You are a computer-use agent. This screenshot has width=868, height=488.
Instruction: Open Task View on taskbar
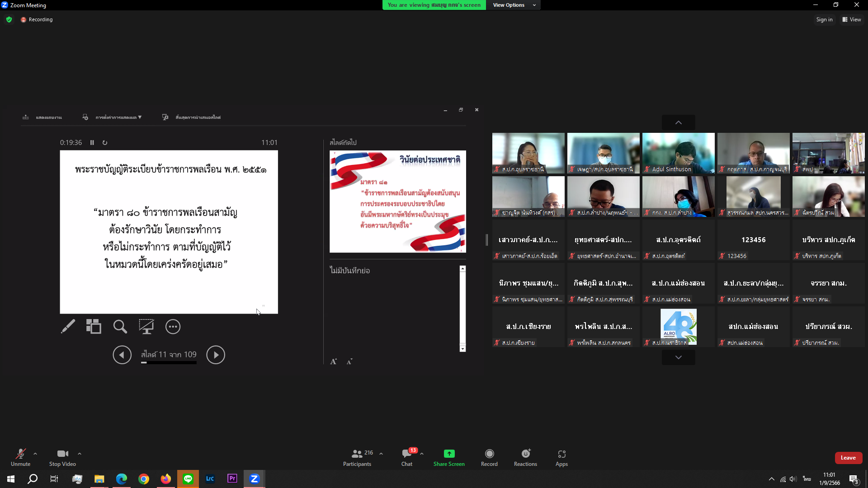[x=54, y=479]
